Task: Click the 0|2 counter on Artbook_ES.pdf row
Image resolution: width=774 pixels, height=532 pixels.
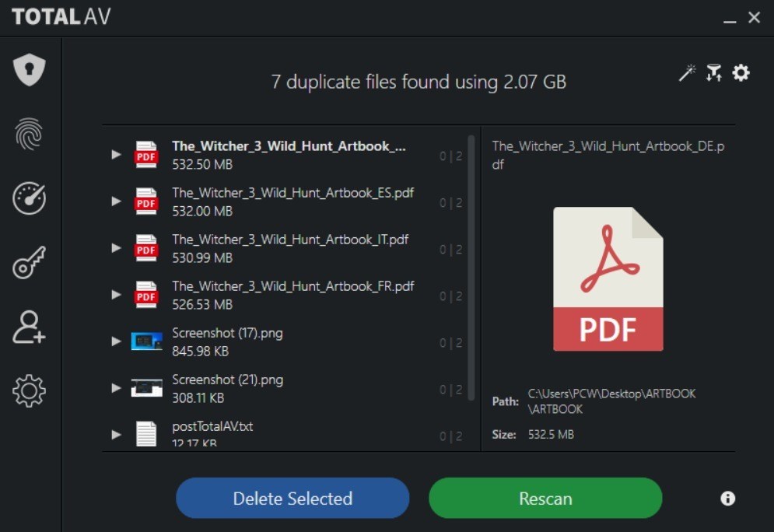Action: point(450,203)
